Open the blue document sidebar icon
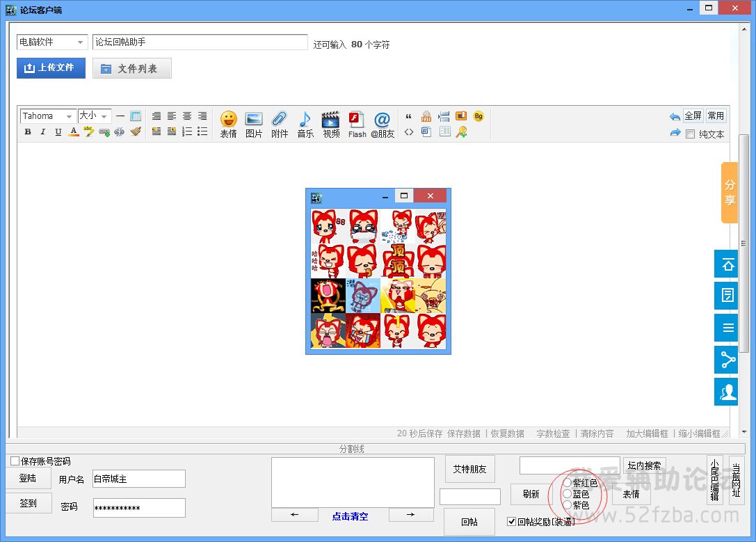 click(726, 295)
